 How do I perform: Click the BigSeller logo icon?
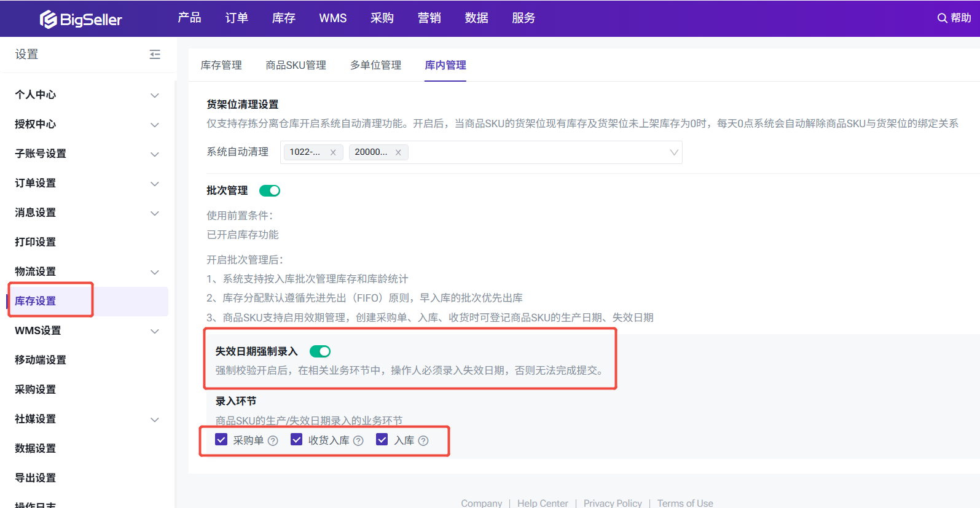point(49,20)
